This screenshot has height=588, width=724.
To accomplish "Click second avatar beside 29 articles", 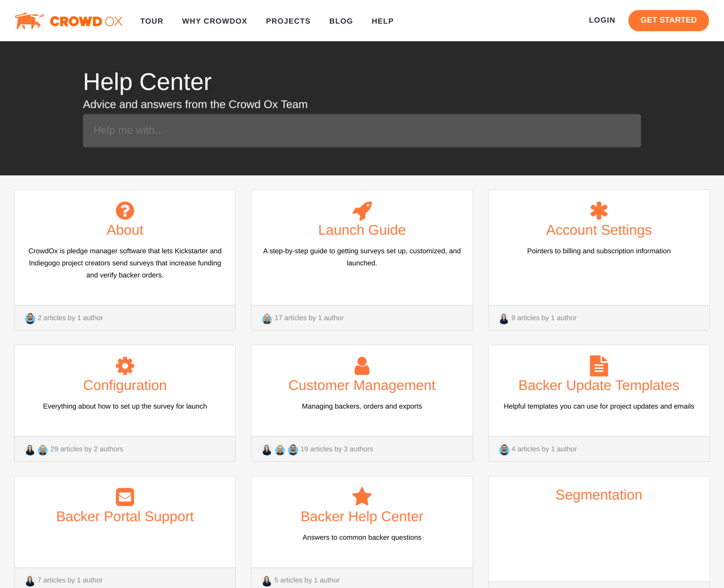I will [x=42, y=450].
